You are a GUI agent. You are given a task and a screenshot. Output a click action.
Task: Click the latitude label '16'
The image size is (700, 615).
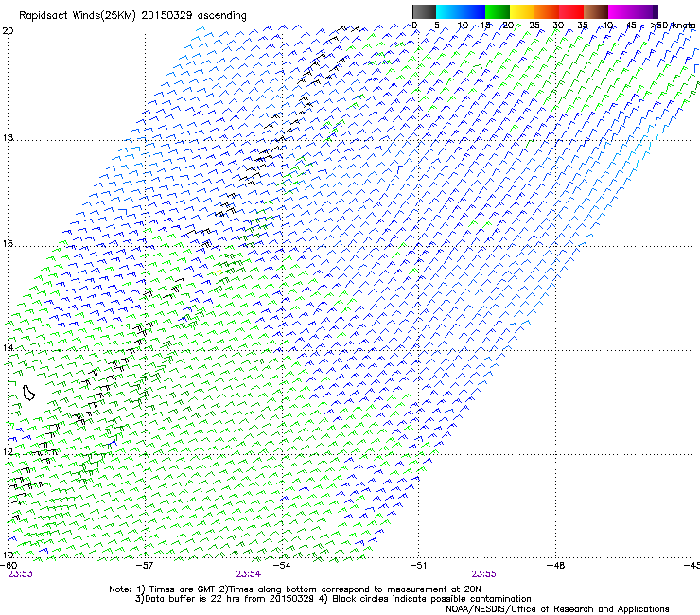[8, 243]
